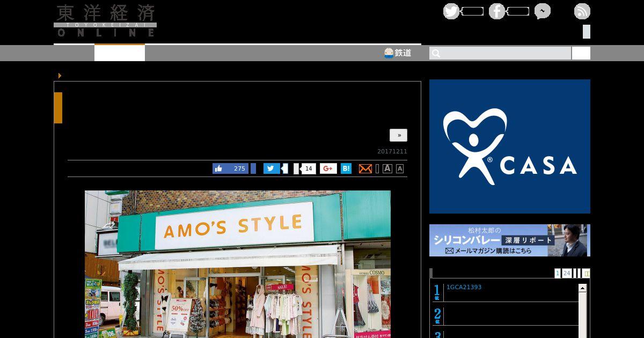Open the header Twitter circle icon
This screenshot has height=338, width=644.
[451, 11]
